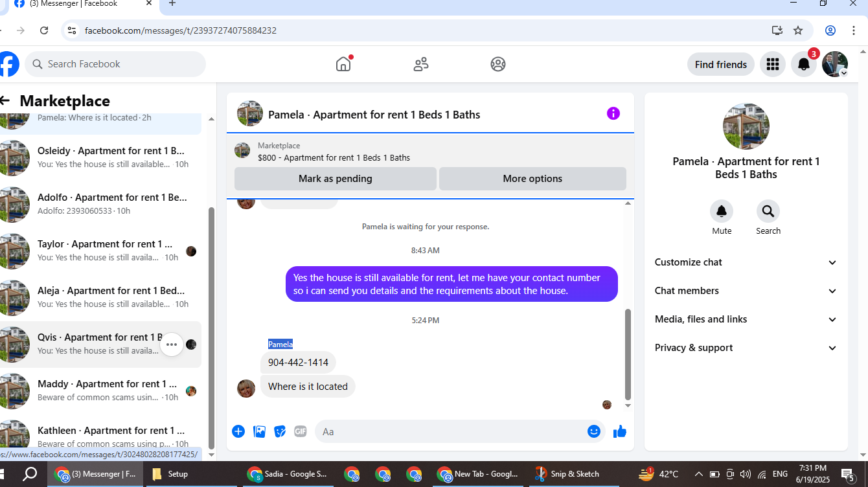Click the 904-442-1414 message bubble
Image resolution: width=868 pixels, height=487 pixels.
298,363
